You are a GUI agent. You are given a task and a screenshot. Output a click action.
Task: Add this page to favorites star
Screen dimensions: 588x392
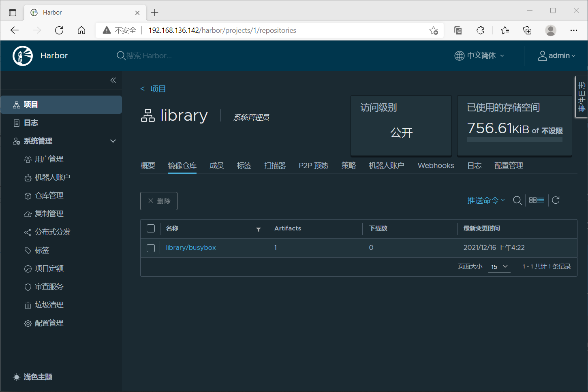click(x=434, y=30)
